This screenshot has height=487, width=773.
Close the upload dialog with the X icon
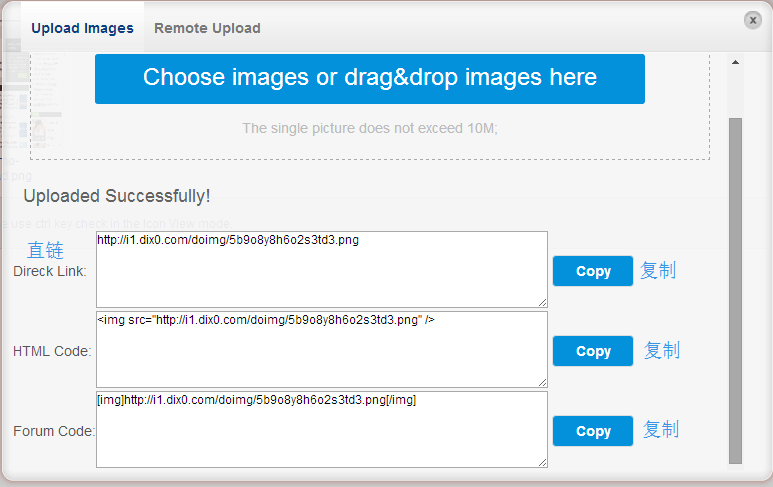pos(752,20)
